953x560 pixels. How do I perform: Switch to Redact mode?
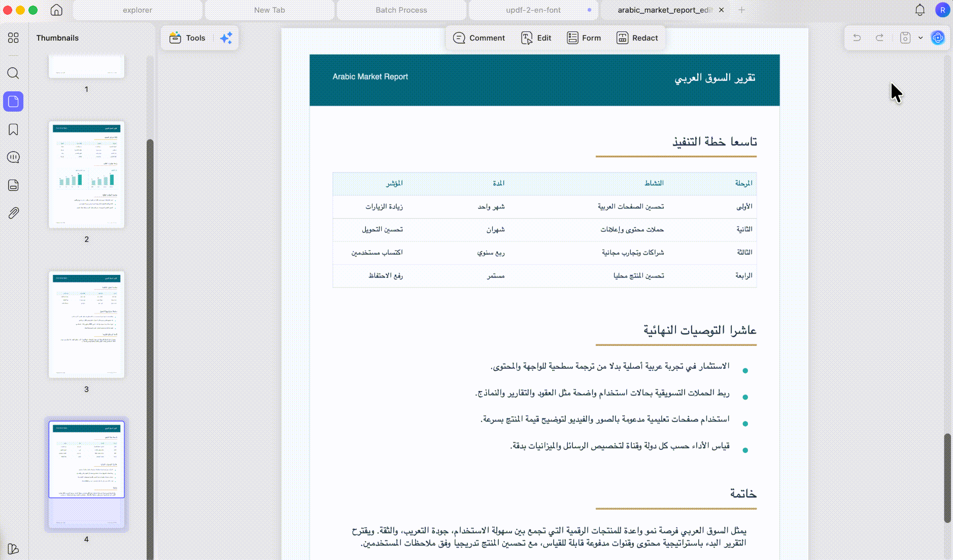[637, 38]
